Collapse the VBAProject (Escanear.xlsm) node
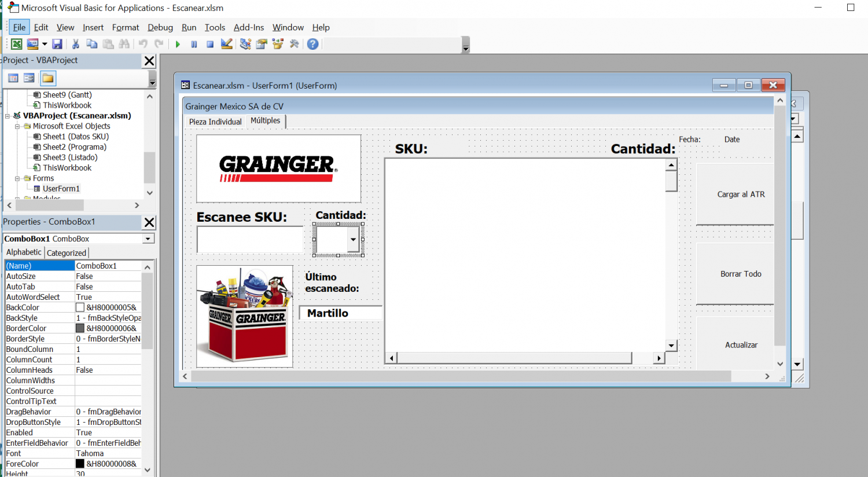 [8, 116]
